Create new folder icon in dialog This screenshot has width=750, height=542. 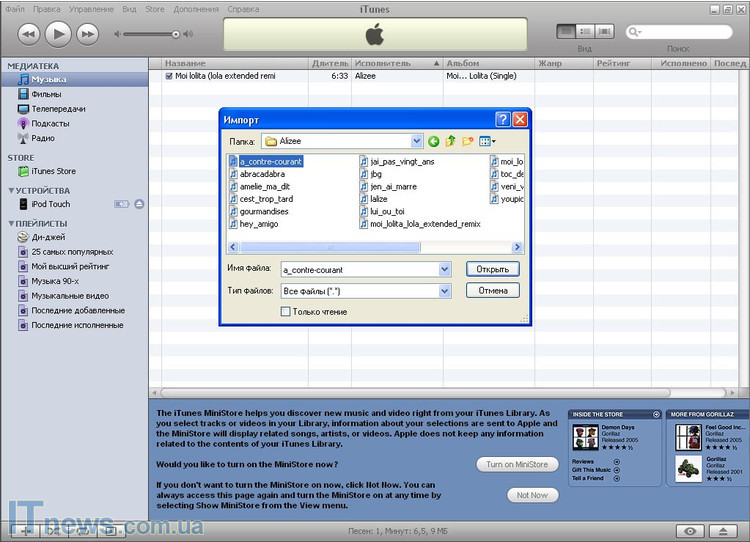pos(468,142)
